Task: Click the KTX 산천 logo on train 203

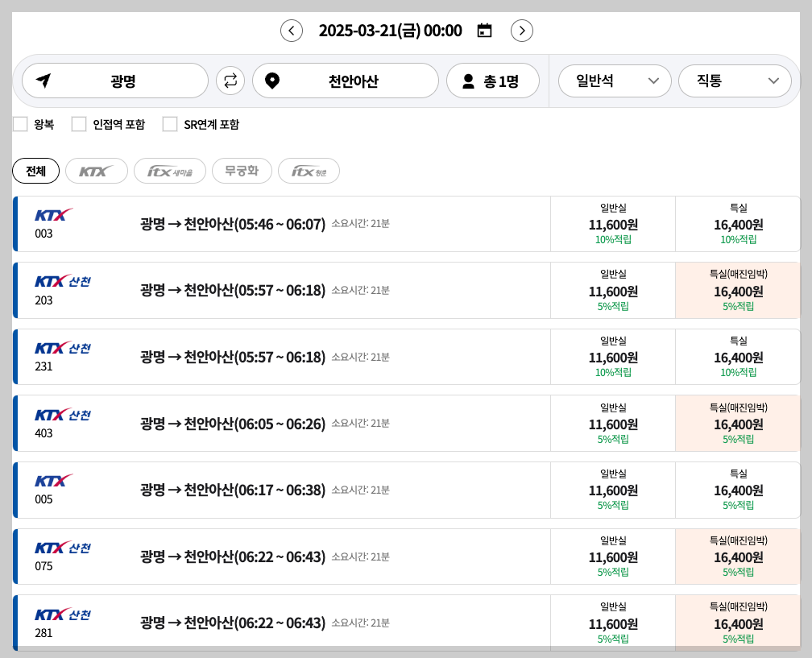Action: pos(63,281)
